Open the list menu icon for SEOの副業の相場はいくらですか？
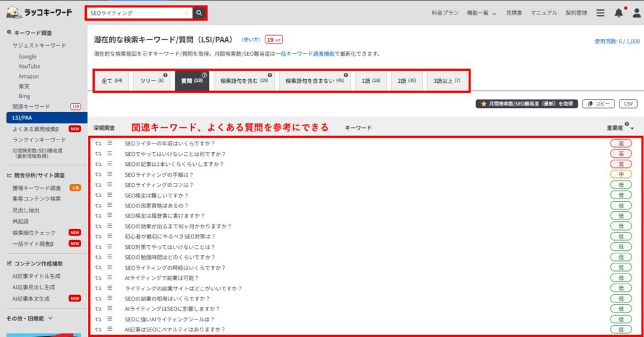 click(109, 298)
